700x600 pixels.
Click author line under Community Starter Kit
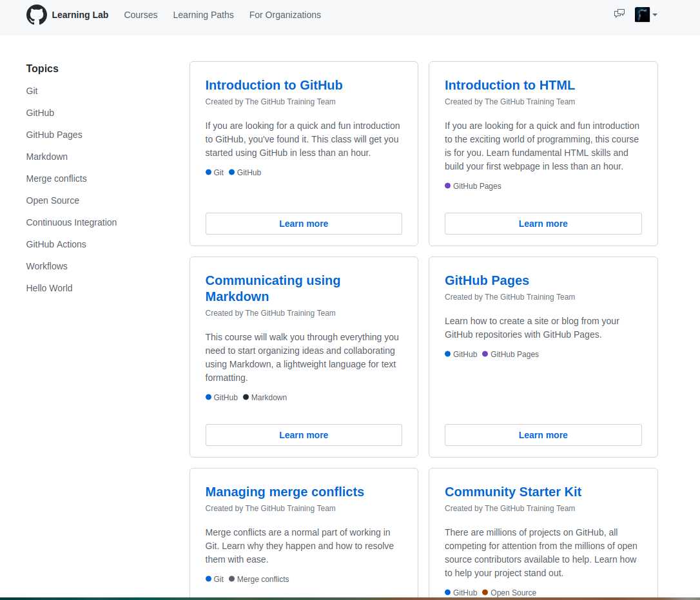tap(509, 508)
